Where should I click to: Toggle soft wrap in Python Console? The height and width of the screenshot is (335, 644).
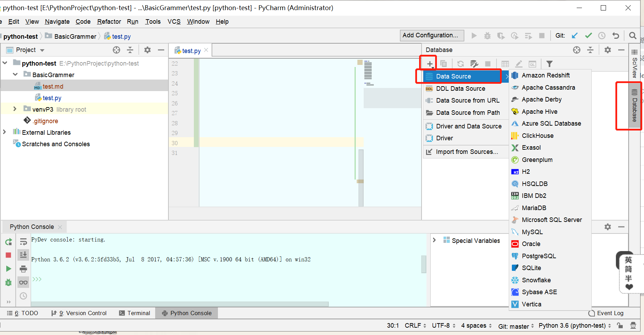tap(23, 242)
